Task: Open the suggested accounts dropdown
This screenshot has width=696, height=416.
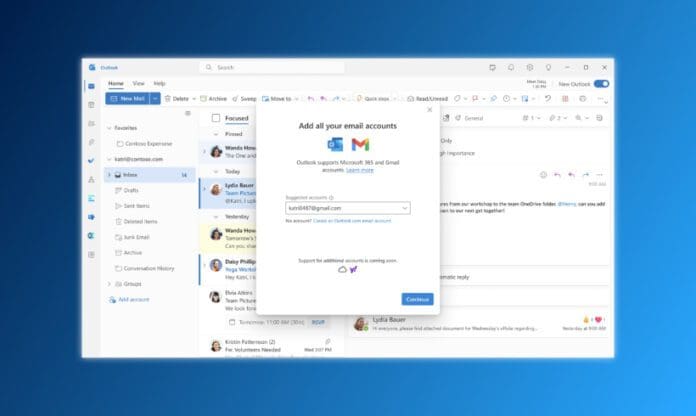Action: 403,208
